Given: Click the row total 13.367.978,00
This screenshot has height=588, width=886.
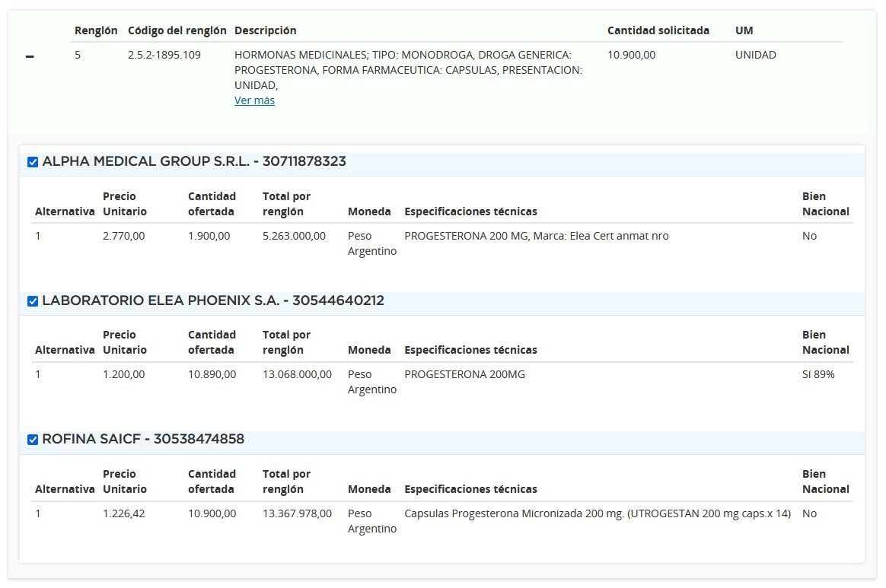Looking at the screenshot, I should (x=297, y=513).
